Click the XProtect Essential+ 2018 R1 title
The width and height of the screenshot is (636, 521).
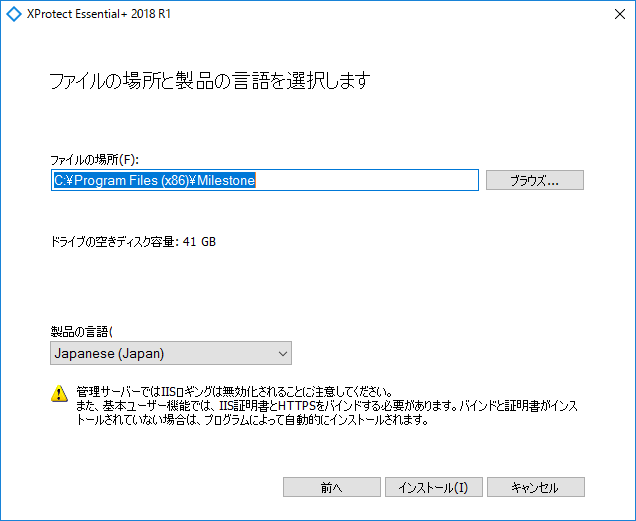tap(99, 14)
